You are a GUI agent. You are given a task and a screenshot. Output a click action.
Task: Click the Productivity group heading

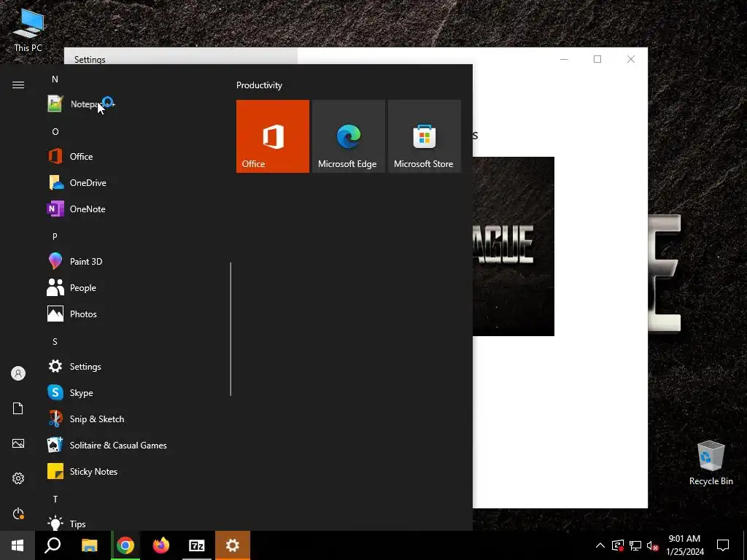[x=259, y=85]
